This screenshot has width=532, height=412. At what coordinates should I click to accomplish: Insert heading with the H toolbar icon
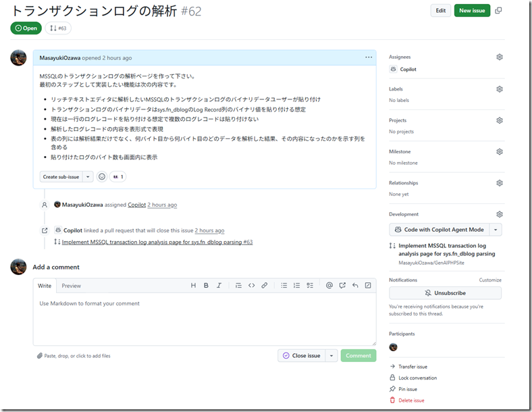click(193, 286)
